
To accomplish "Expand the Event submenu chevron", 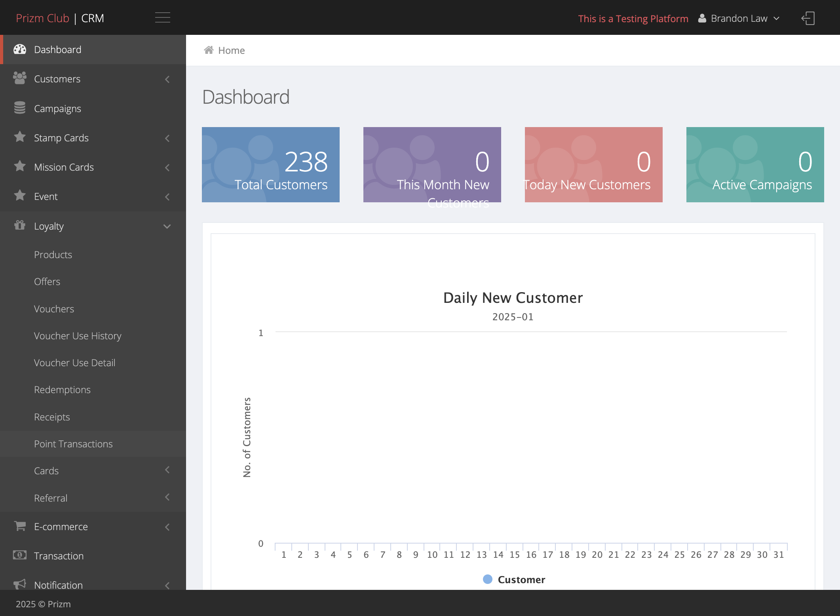I will (x=167, y=197).
